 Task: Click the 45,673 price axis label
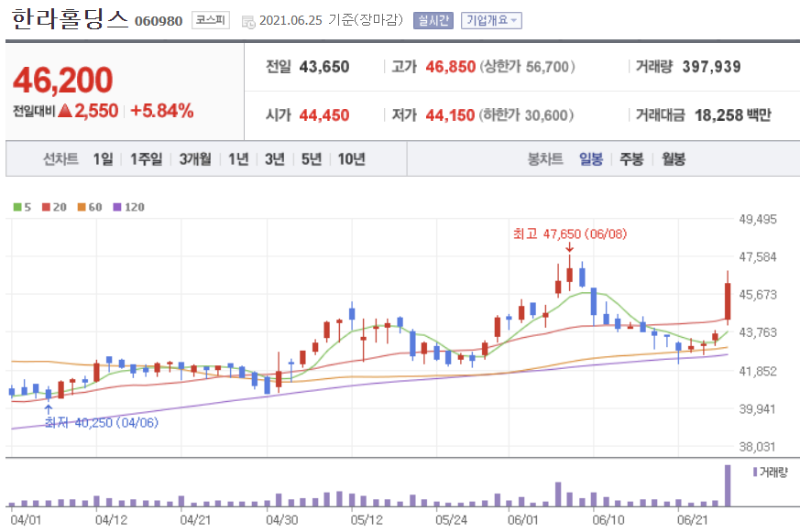[758, 295]
